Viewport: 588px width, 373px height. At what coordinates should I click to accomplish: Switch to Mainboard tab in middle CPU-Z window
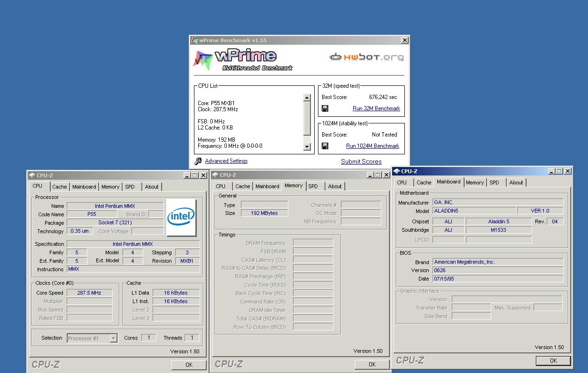[267, 186]
